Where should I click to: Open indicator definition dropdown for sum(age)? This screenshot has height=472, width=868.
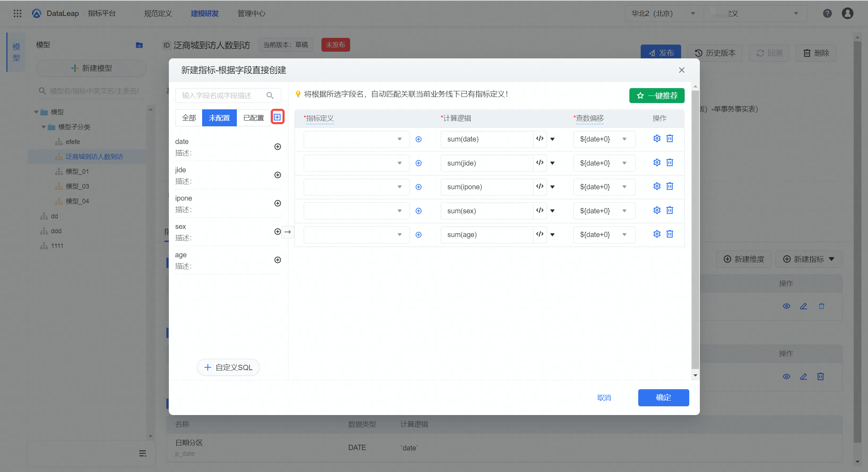tap(356, 235)
